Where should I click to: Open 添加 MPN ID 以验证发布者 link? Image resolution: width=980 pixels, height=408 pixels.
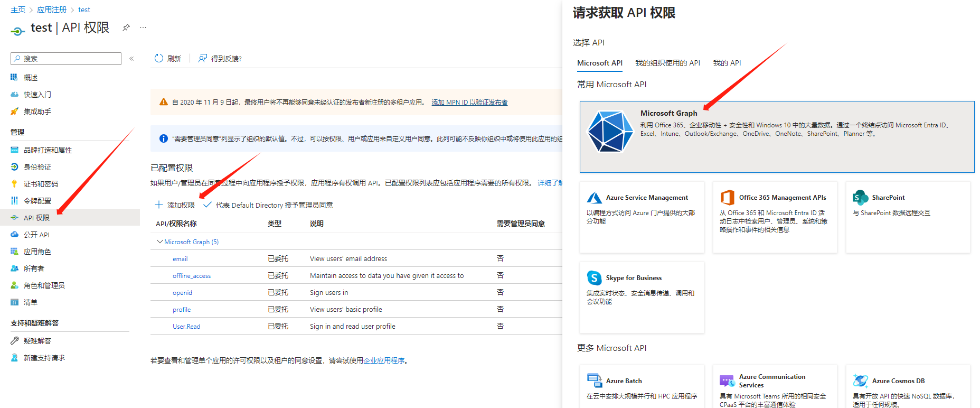point(469,103)
